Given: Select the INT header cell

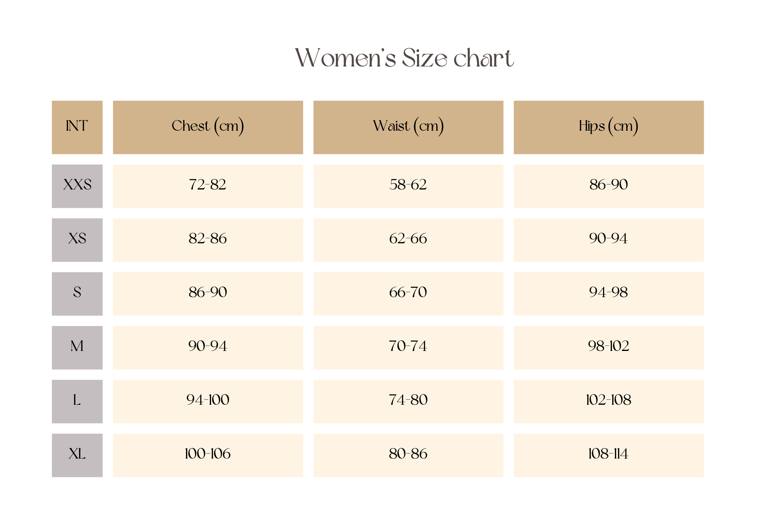Looking at the screenshot, I should coord(77,127).
